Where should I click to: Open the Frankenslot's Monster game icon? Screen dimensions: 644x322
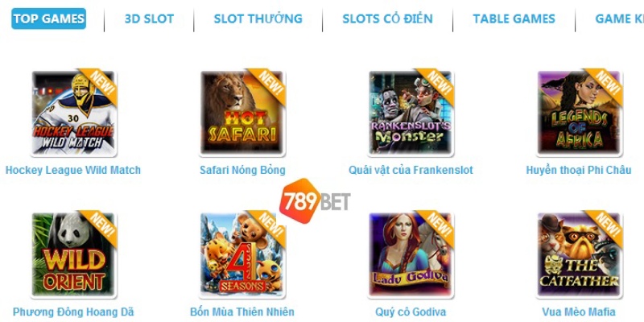pos(411,113)
